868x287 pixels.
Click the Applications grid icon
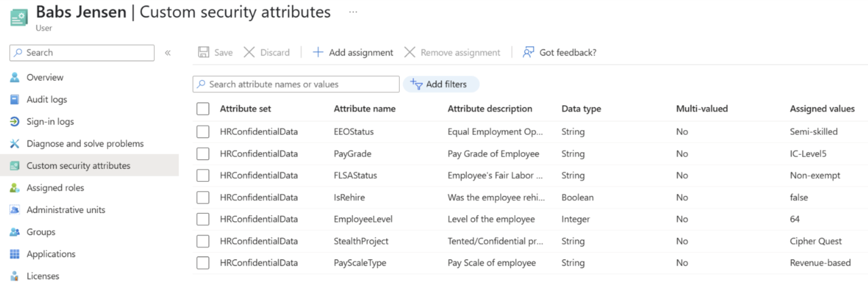[x=15, y=254]
